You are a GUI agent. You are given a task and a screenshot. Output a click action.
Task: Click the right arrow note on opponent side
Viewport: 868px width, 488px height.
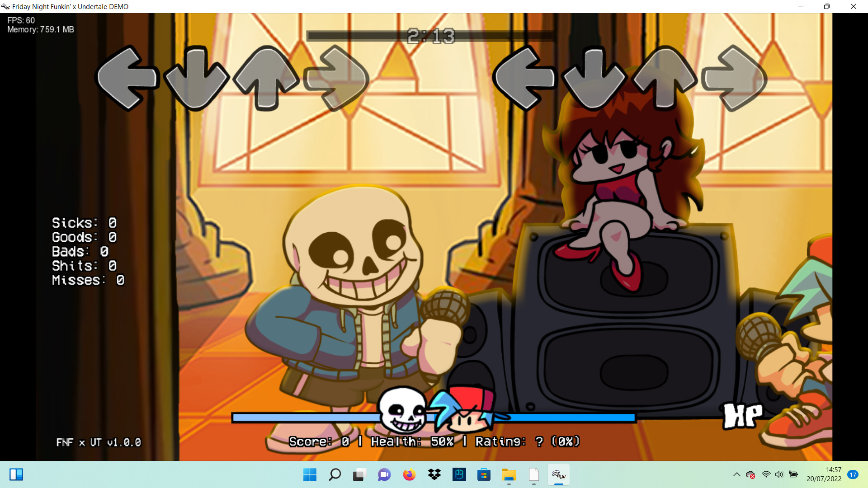[337, 77]
